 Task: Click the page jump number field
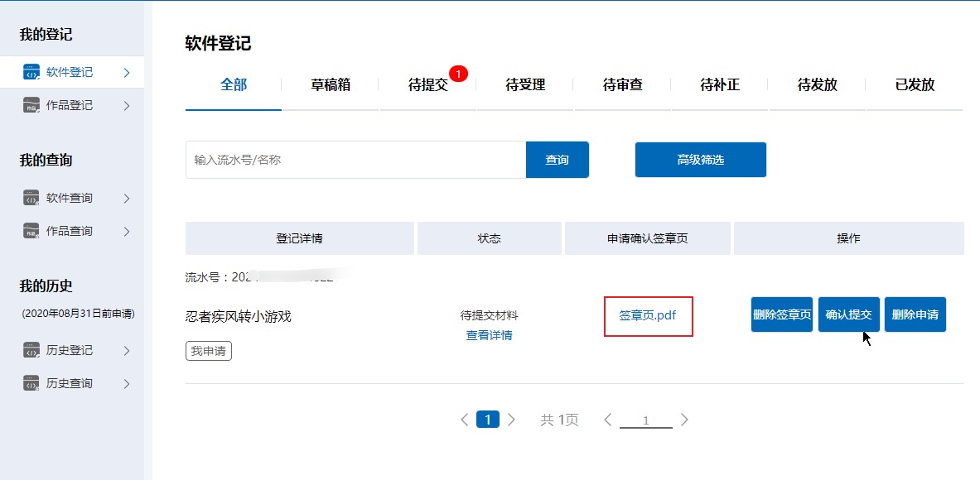click(645, 420)
